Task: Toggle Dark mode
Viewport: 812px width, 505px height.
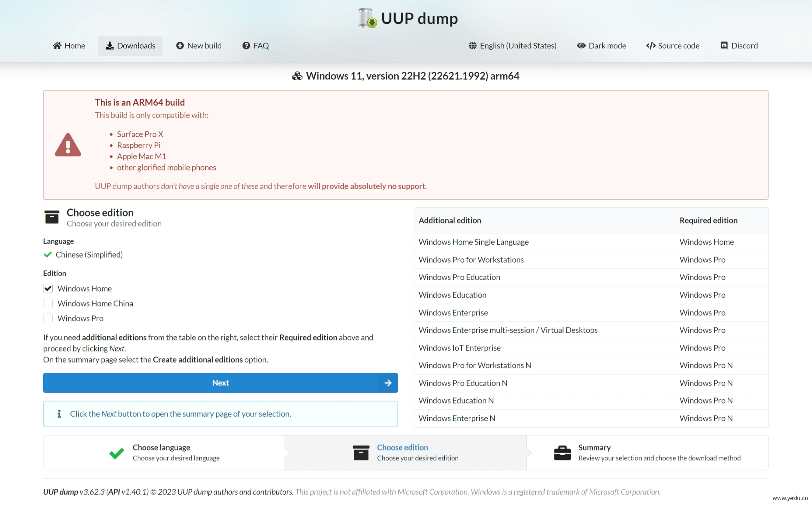Action: 602,46
